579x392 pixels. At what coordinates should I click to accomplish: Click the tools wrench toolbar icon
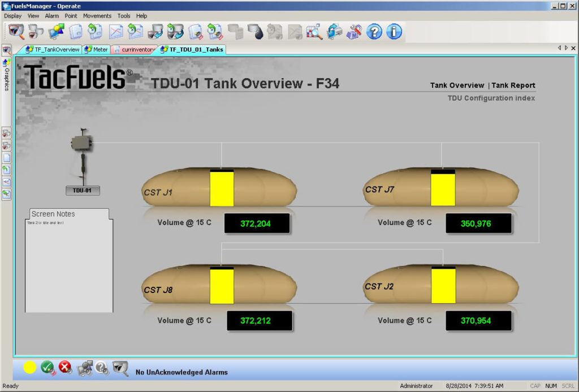point(354,32)
